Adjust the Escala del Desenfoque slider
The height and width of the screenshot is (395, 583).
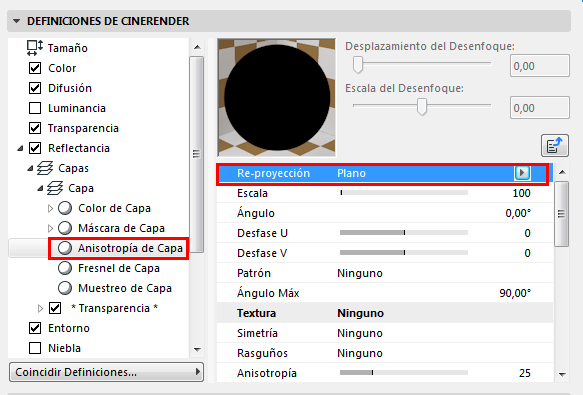coord(422,107)
